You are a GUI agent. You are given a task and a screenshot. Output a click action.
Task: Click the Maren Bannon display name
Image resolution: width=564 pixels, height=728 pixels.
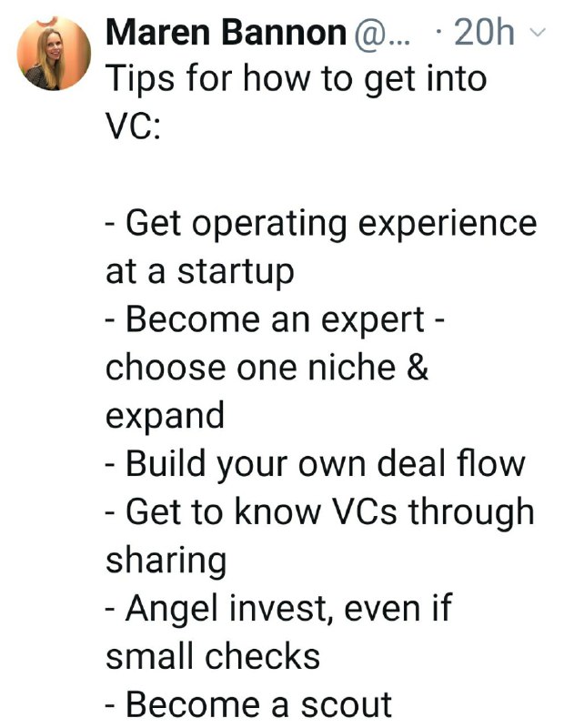(227, 33)
